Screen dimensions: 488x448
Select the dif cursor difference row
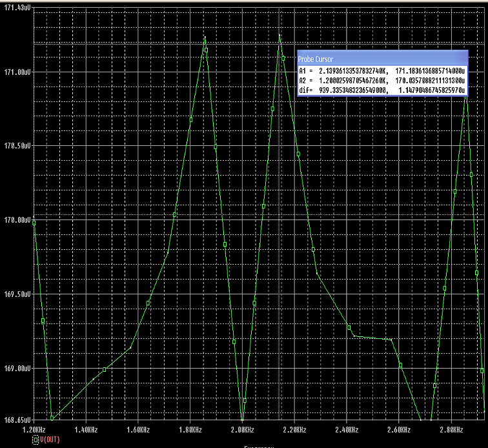click(382, 90)
